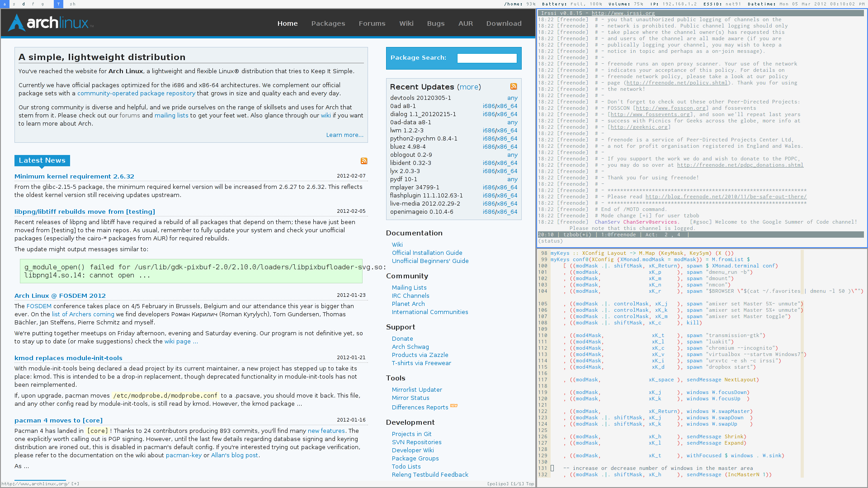
Task: Click the NEW badge beside Differences Reports
Action: point(454,406)
